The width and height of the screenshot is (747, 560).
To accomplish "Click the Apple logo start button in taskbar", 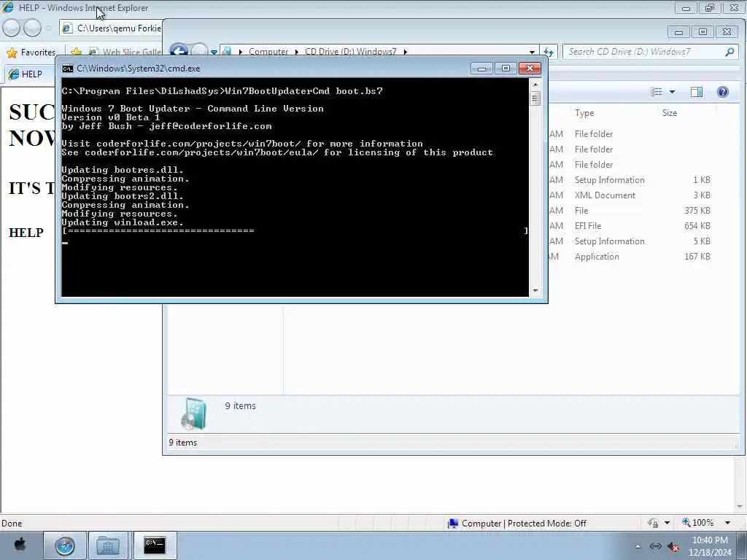I will click(x=20, y=544).
